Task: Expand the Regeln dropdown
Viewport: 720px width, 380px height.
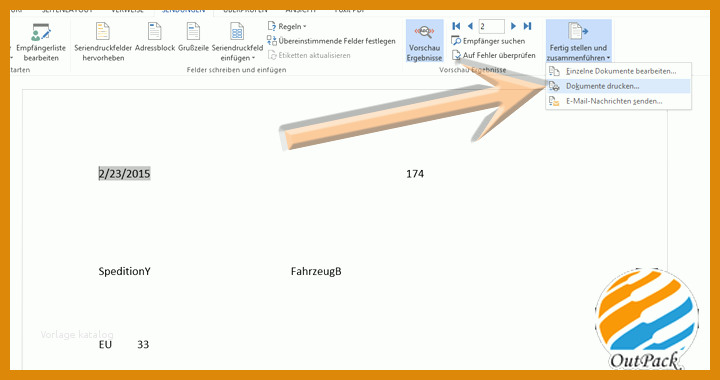Action: 287,27
